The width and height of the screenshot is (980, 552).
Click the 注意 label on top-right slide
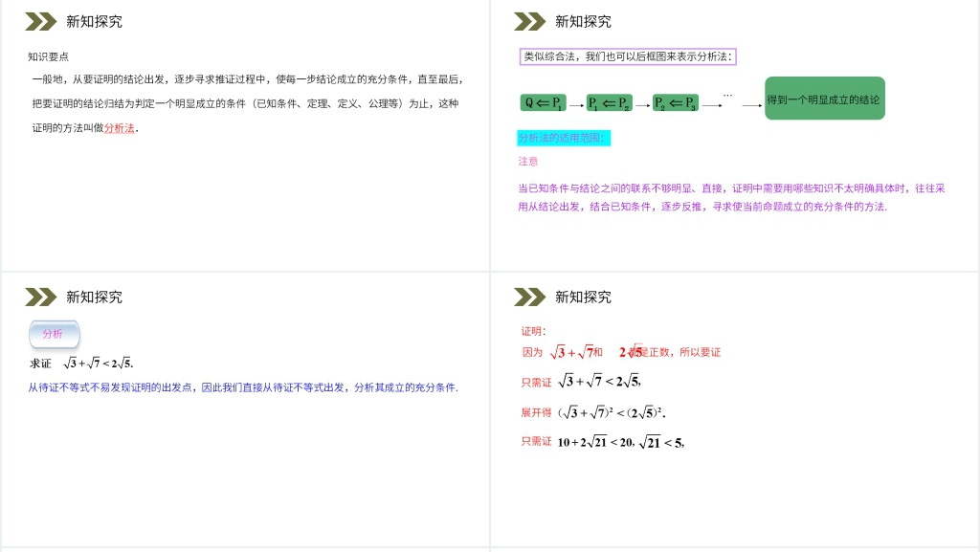pyautogui.click(x=527, y=162)
